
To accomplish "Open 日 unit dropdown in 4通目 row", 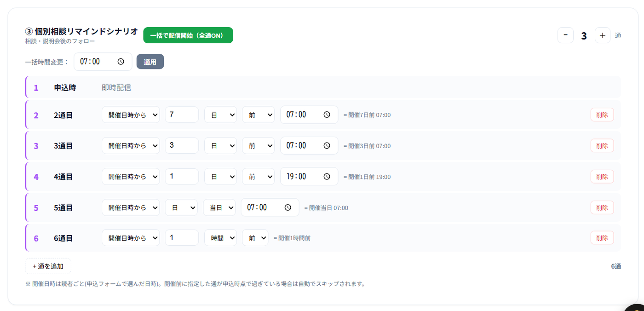I will (221, 176).
